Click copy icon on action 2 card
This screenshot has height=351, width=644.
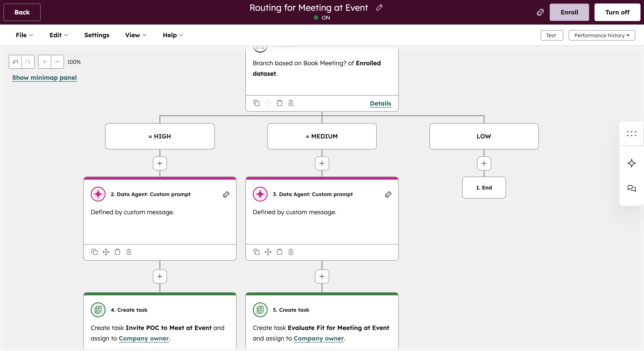coord(94,252)
